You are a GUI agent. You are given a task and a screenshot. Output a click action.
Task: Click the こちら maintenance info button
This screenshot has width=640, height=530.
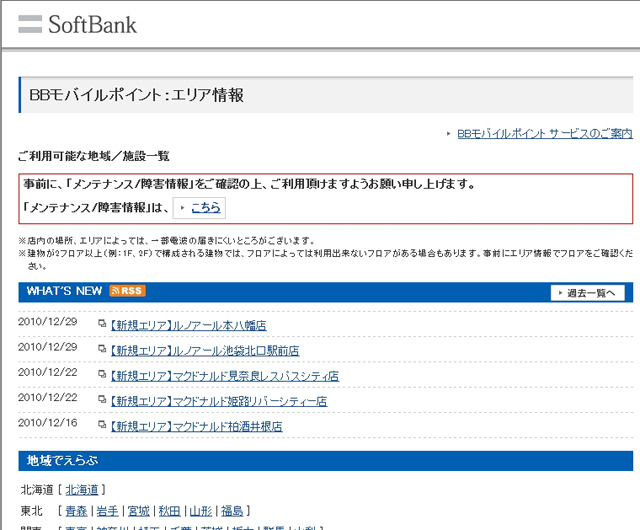click(199, 208)
